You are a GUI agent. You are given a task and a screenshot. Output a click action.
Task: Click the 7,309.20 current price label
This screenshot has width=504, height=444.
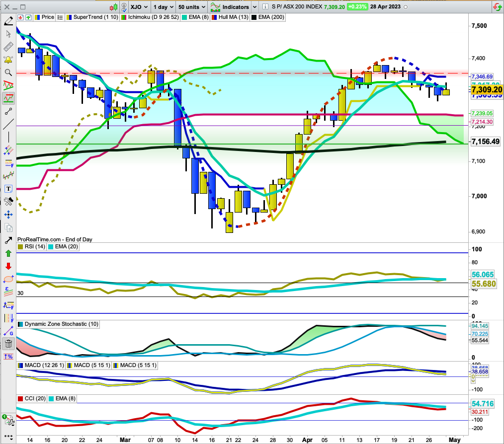tap(487, 89)
